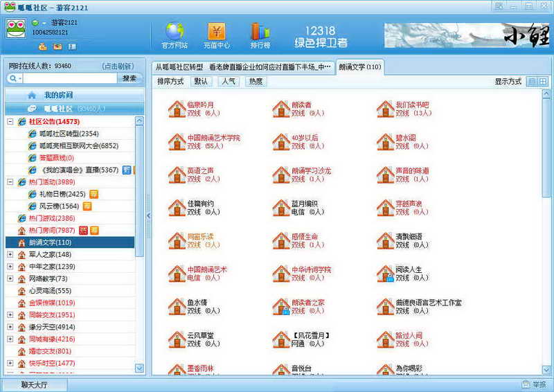
Task: Click the 我的房间 home icon
Action: point(31,95)
